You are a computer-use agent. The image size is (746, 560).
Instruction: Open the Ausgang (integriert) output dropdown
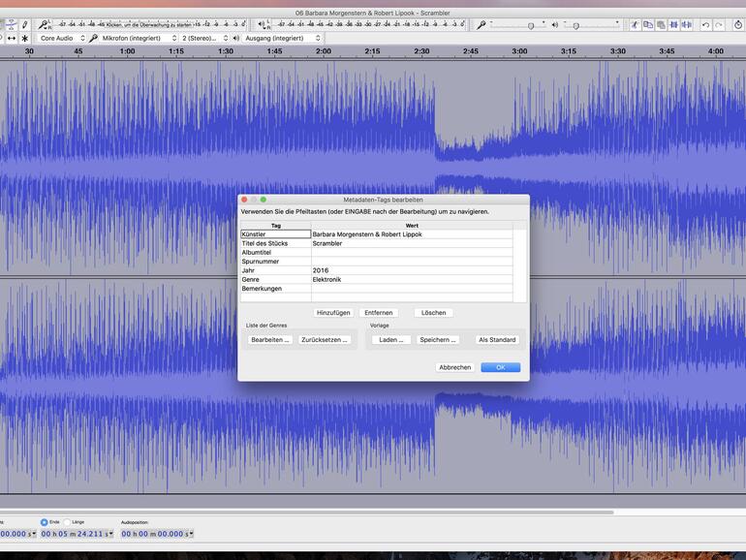click(282, 38)
